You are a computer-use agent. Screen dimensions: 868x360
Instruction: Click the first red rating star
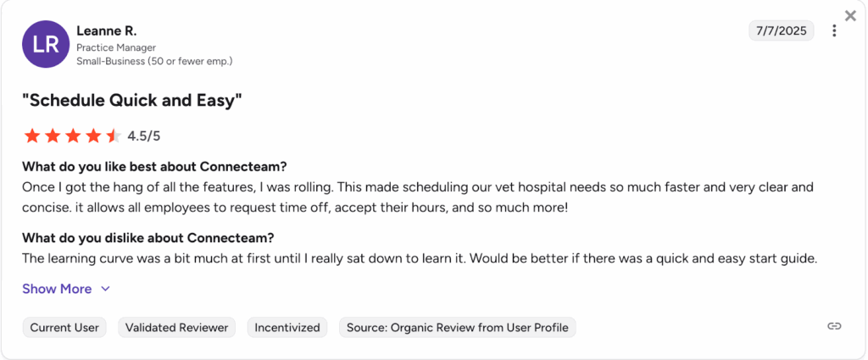(x=32, y=136)
